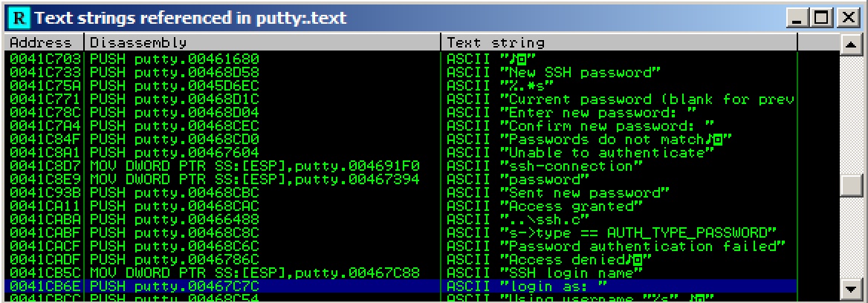Image resolution: width=868 pixels, height=303 pixels.
Task: Click the vertical scrollbar thumb
Action: (851, 185)
